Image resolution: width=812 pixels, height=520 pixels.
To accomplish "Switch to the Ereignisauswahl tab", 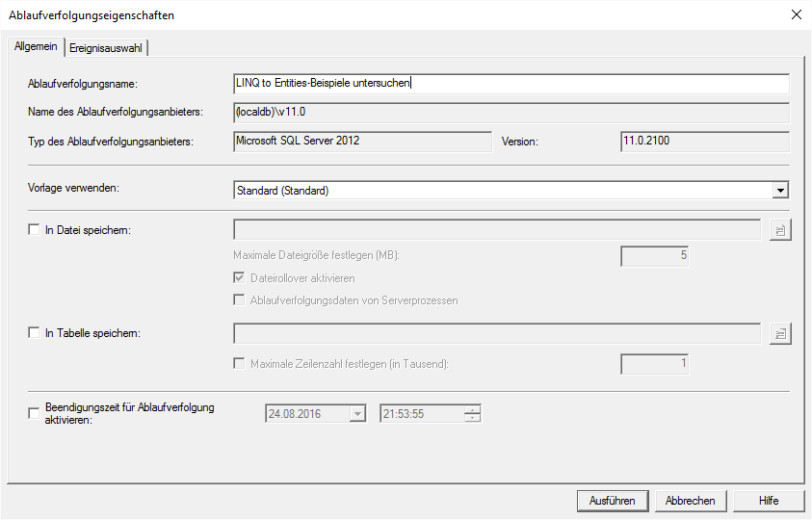I will point(107,48).
